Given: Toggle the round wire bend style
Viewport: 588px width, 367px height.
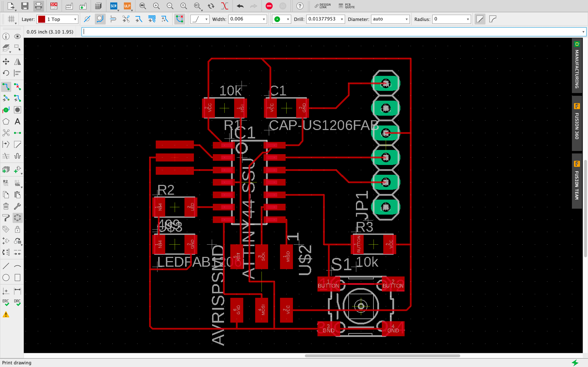Looking at the screenshot, I should coord(493,19).
